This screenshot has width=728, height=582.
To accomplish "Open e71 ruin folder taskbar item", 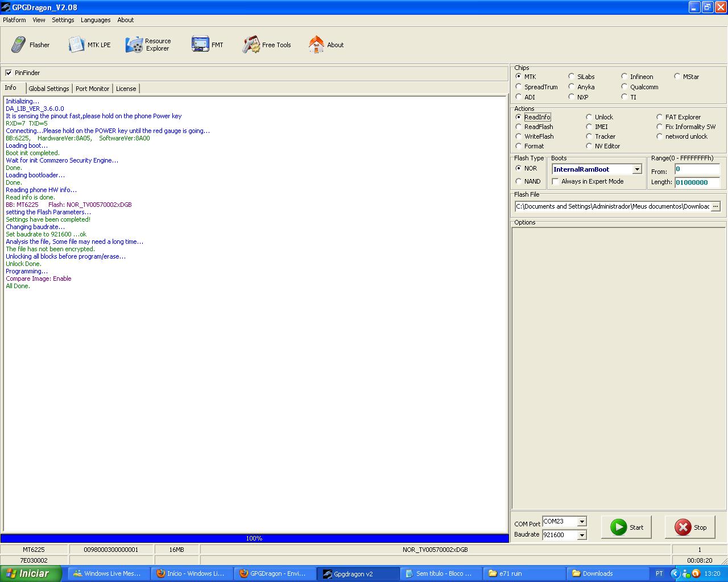I will pos(523,573).
